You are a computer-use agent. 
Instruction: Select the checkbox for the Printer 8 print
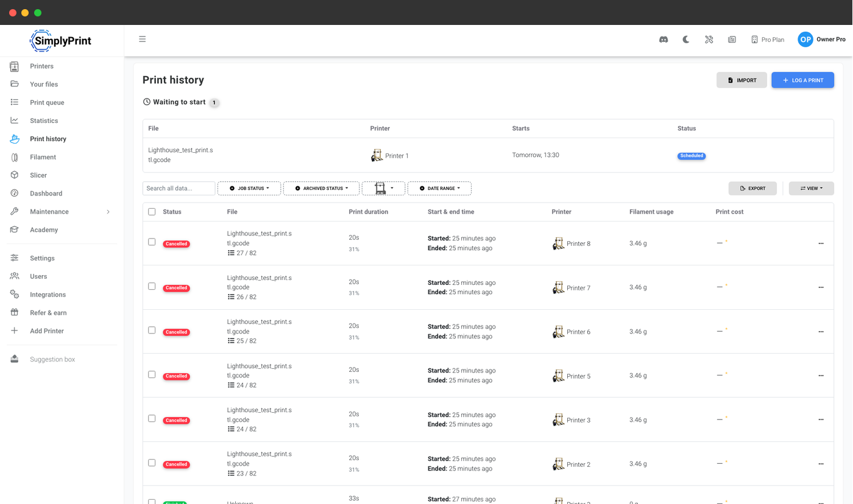[152, 242]
